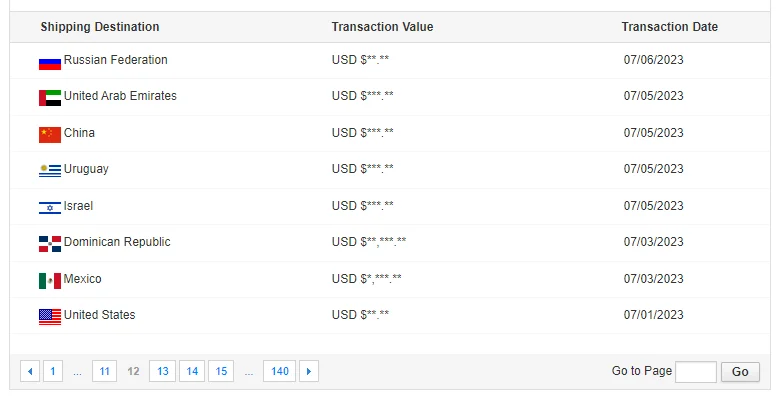This screenshot has height=409, width=783.
Task: Jump to page 11
Action: 104,372
